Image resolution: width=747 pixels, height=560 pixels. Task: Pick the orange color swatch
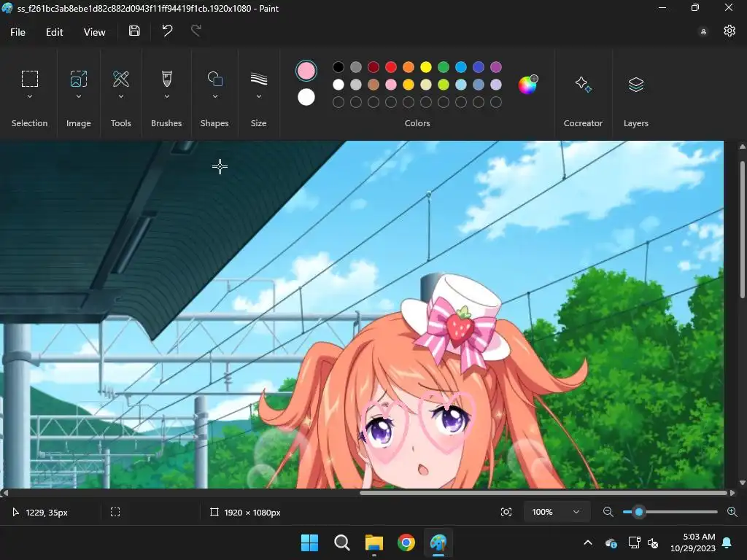click(x=409, y=67)
